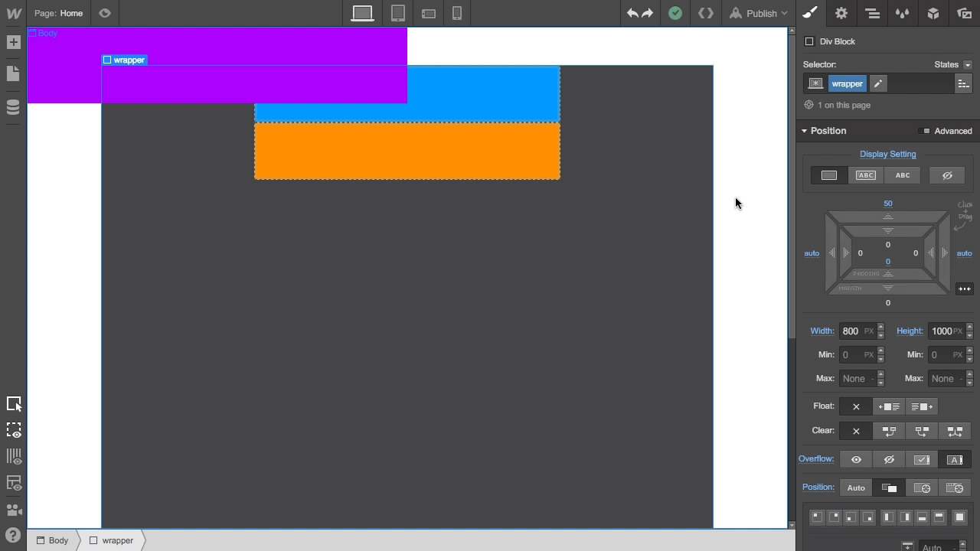The width and height of the screenshot is (980, 551).
Task: Set position to relative
Action: pos(889,487)
